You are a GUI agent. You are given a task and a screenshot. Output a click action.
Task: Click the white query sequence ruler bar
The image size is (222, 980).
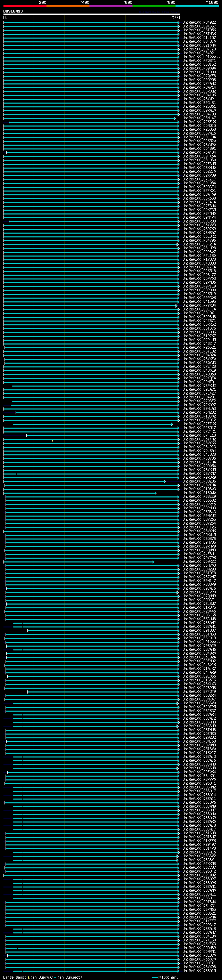tap(92, 15)
